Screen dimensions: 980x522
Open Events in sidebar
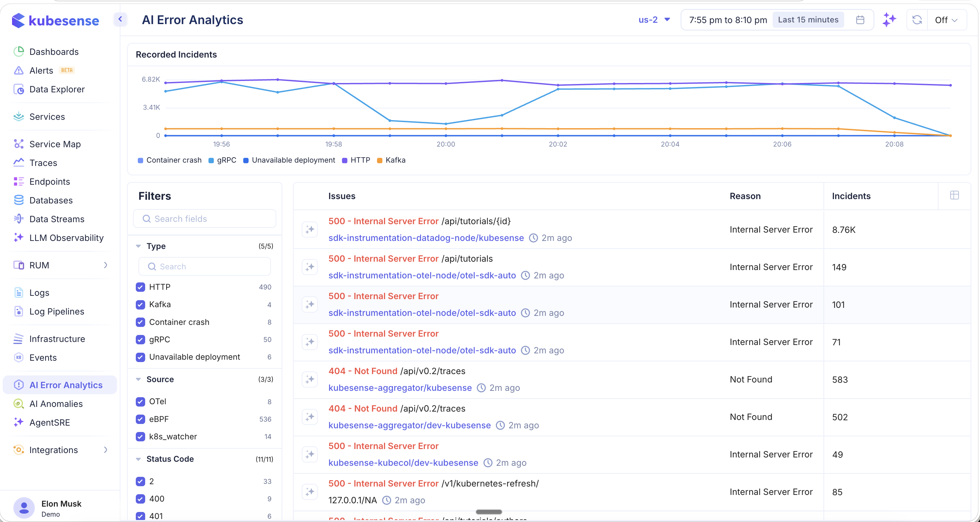click(43, 358)
